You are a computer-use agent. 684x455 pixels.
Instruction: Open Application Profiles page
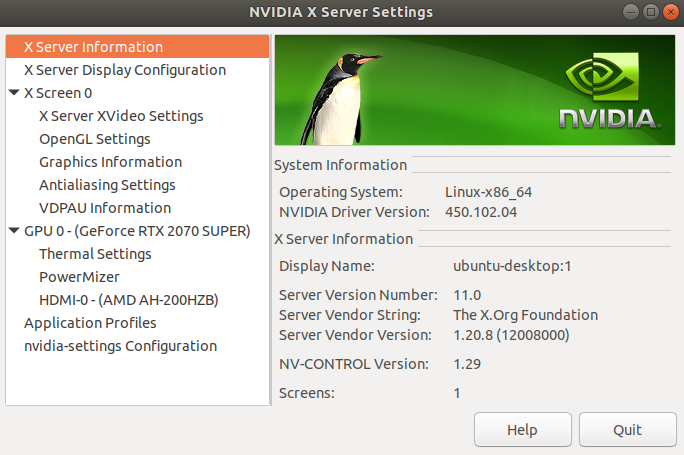(90, 323)
